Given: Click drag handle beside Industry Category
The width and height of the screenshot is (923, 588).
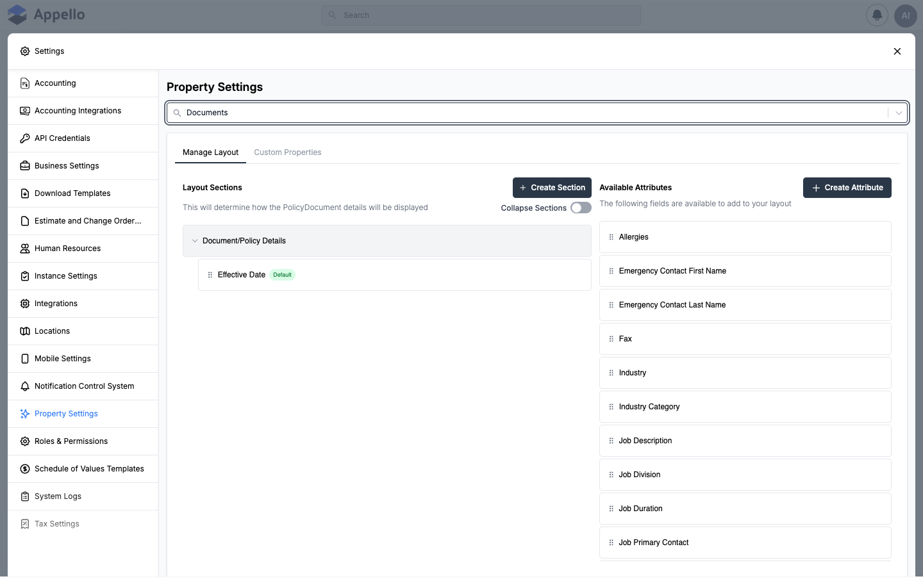Looking at the screenshot, I should 611,407.
